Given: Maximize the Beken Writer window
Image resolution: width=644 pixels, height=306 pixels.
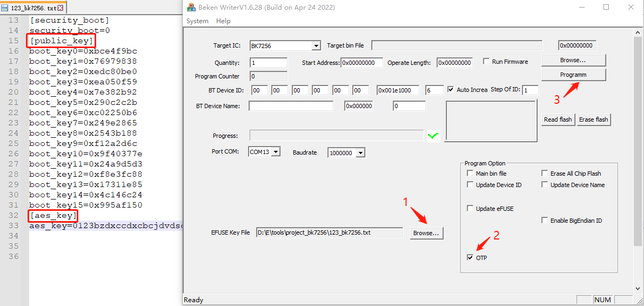Looking at the screenshot, I should coord(606,8).
